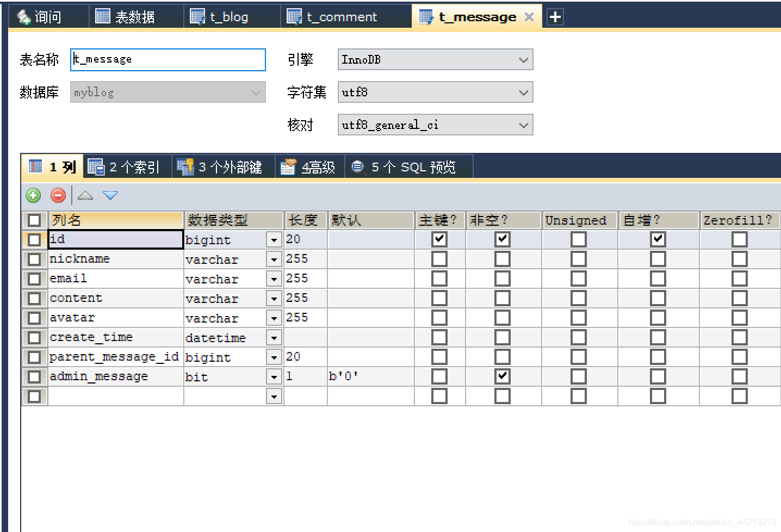
Task: Click empty column name cell in last row
Action: 116,396
